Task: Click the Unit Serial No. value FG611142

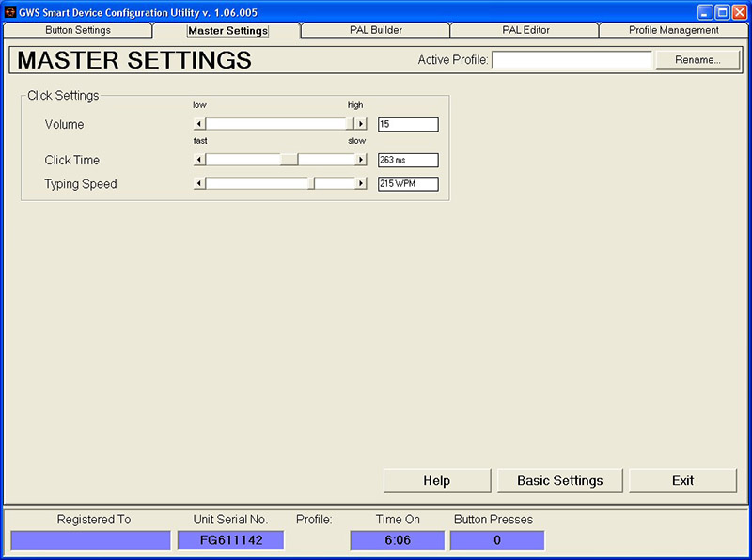Action: click(x=230, y=540)
